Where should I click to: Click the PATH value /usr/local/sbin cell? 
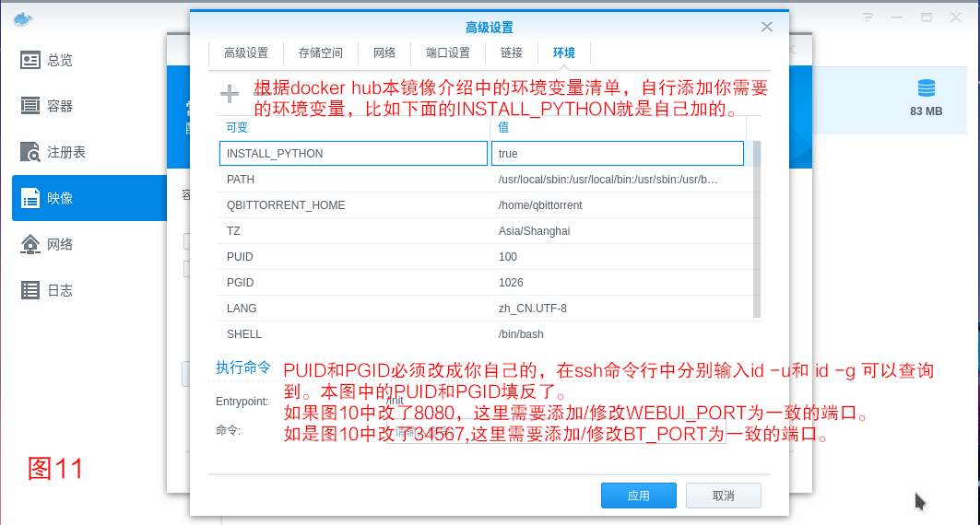pyautogui.click(x=608, y=180)
